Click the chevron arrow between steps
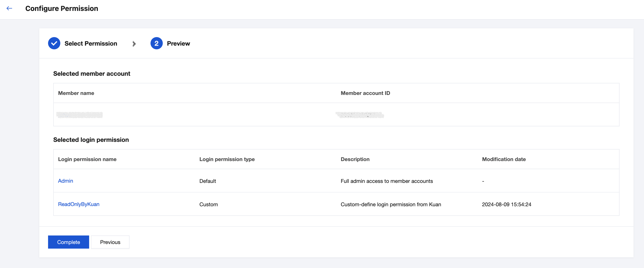 point(134,44)
